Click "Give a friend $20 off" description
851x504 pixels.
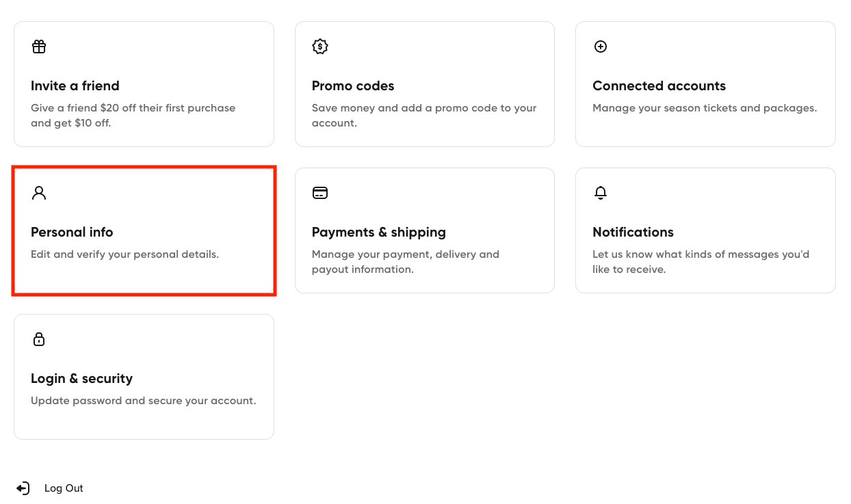tap(133, 116)
